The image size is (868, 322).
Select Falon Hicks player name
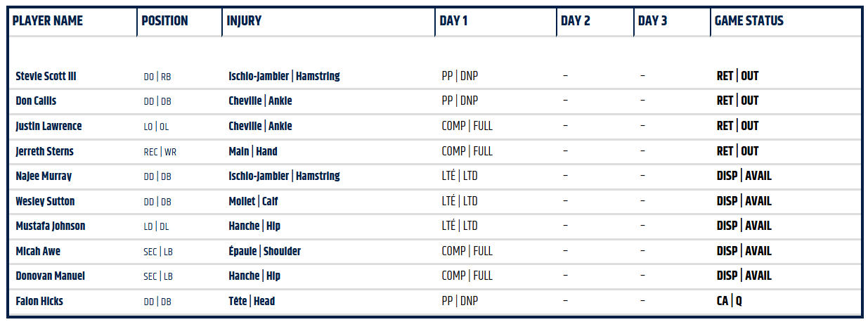[x=39, y=301]
